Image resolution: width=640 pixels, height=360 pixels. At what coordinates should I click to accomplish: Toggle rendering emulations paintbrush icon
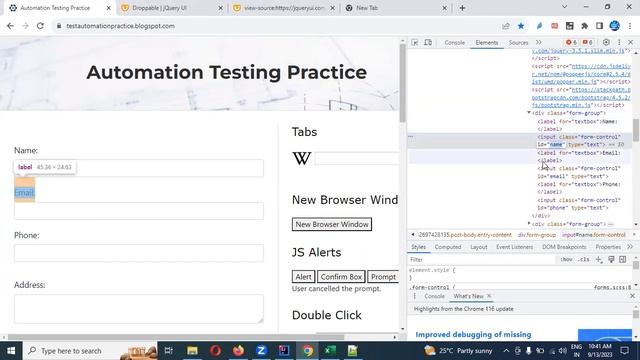[611, 260]
